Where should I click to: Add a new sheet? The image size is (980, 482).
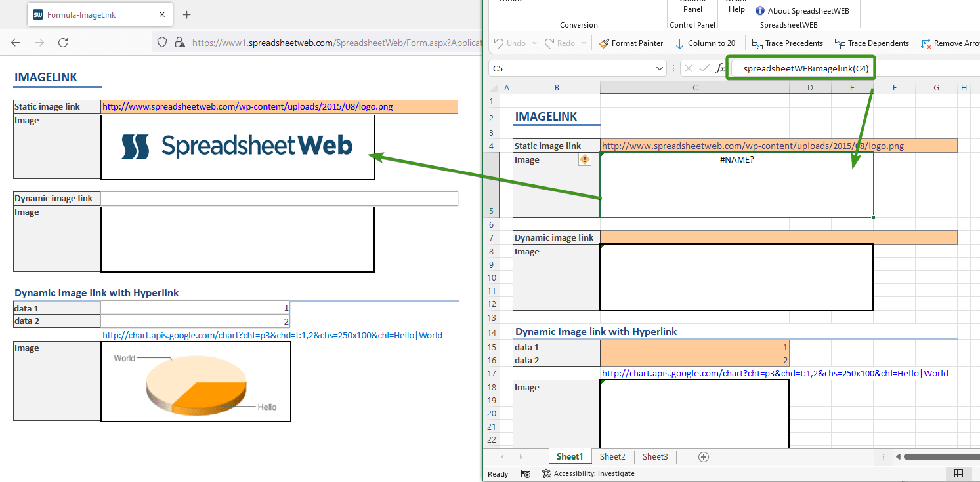704,457
